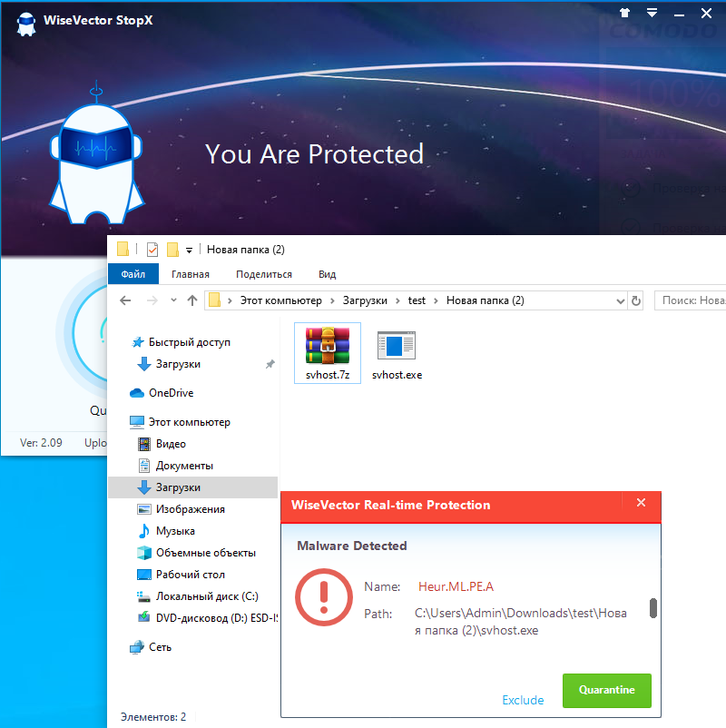Viewport: 726px width, 728px height.
Task: Click the Explorer forward arrow
Action: pyautogui.click(x=152, y=300)
